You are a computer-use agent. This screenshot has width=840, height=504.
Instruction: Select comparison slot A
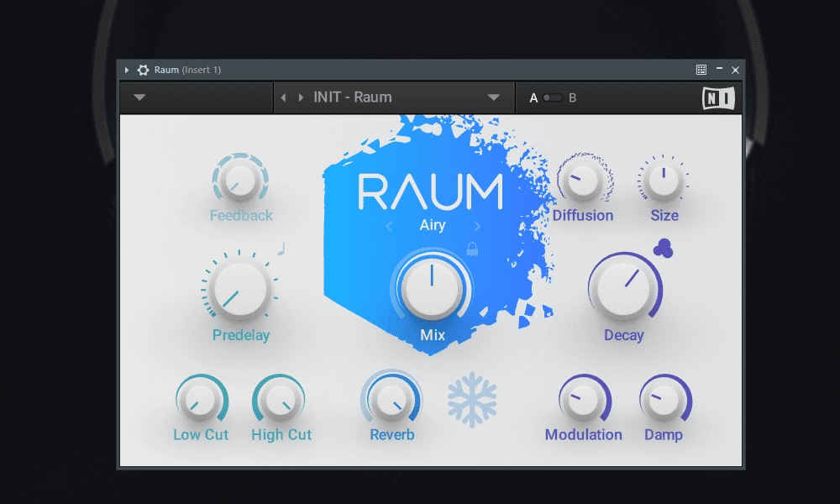pos(533,98)
